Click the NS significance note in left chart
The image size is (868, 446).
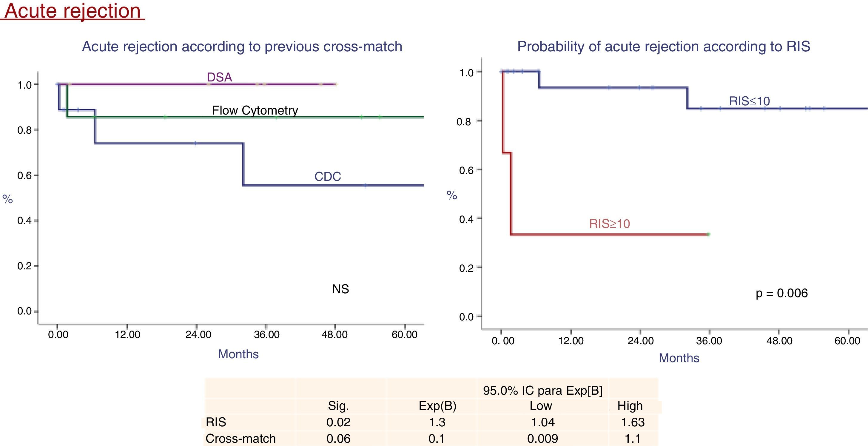340,289
